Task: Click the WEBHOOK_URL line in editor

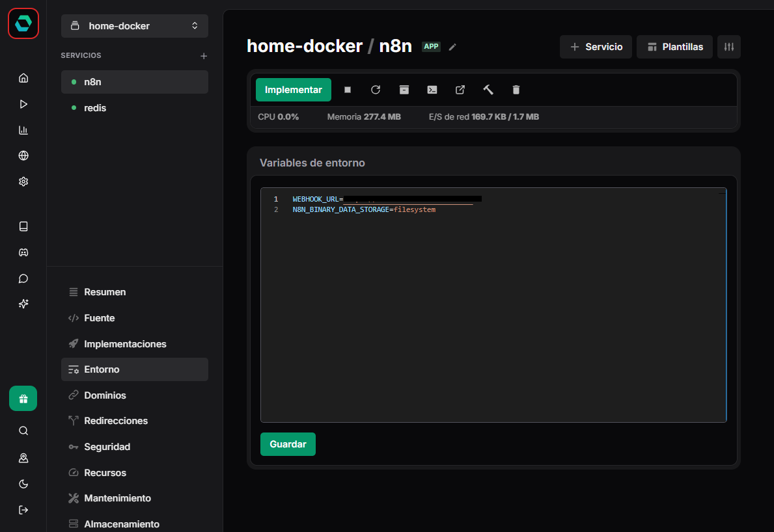Action: point(387,199)
